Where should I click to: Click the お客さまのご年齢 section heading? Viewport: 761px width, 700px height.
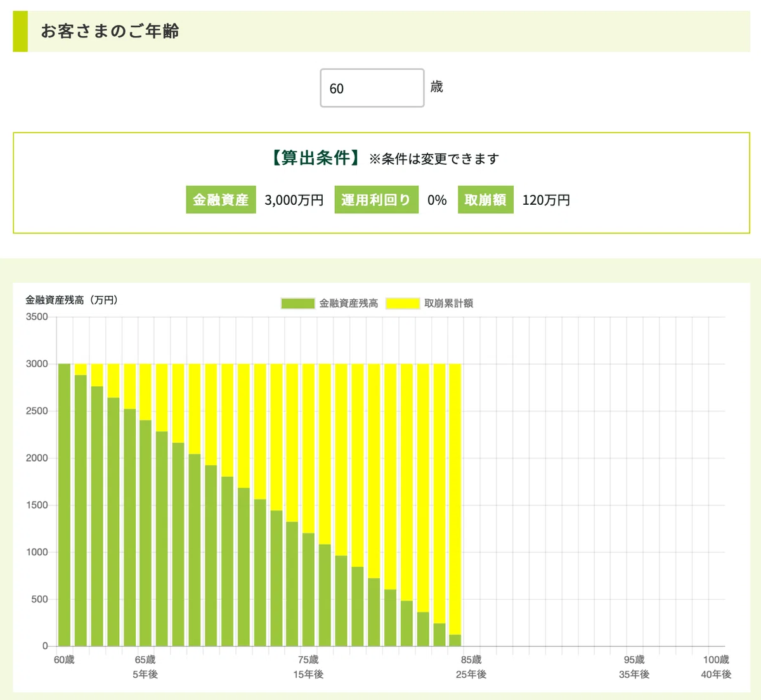[x=110, y=31]
